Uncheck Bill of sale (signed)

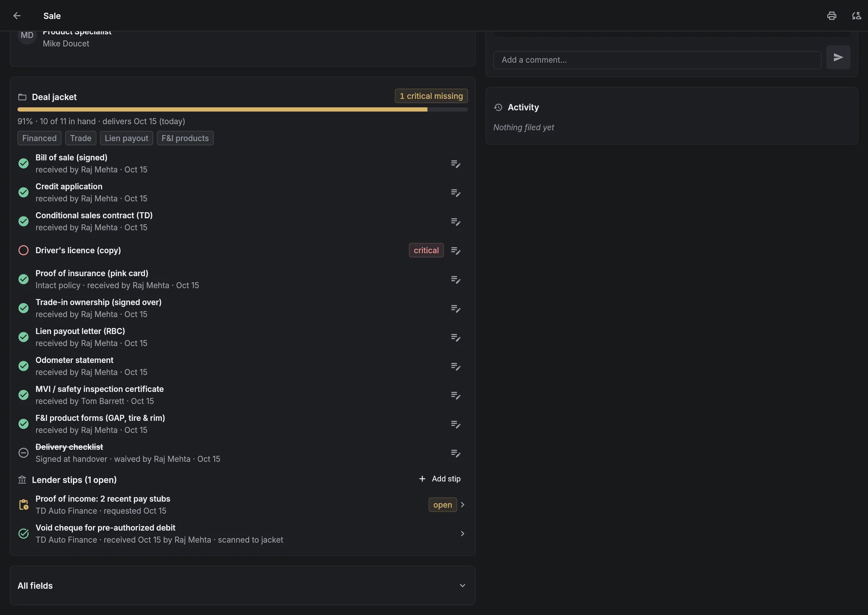tap(23, 164)
